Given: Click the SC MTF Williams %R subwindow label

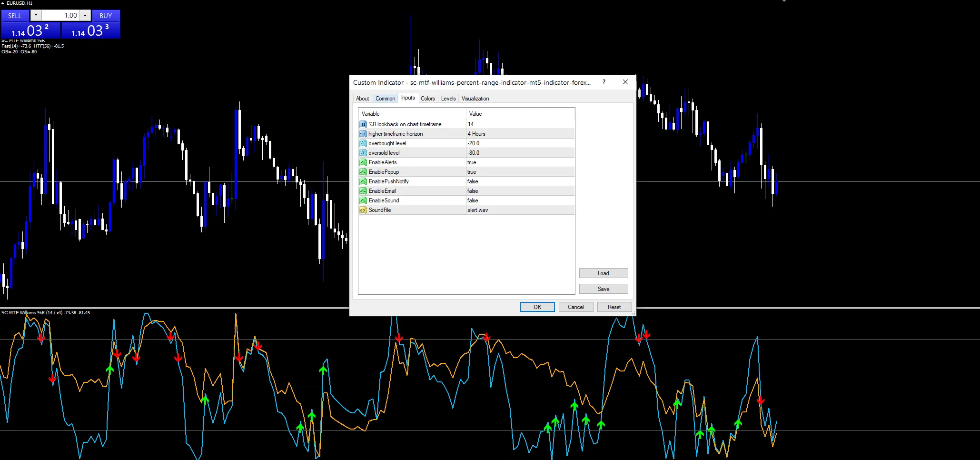Looking at the screenshot, I should click(46, 313).
